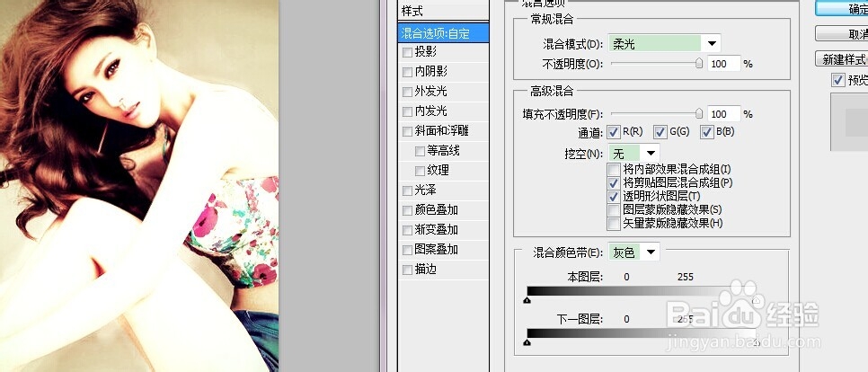
Task: Toggle the 外发光 outer glow checkbox
Action: point(407,92)
